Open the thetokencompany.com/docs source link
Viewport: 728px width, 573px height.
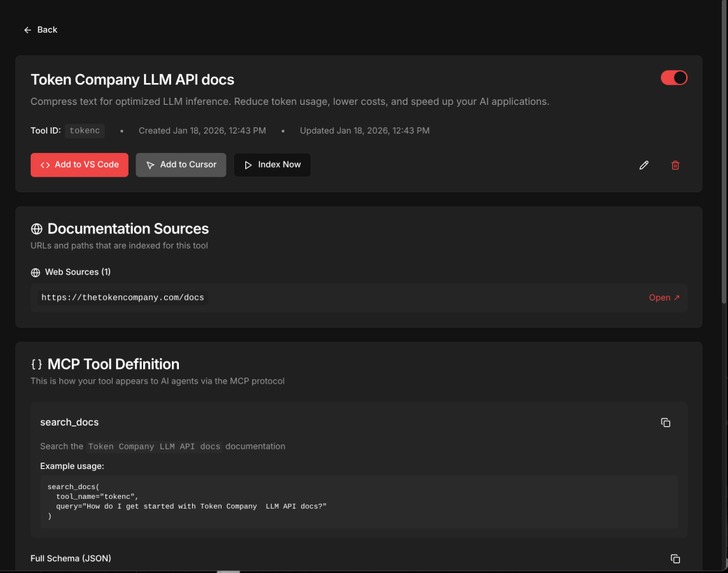(x=664, y=298)
